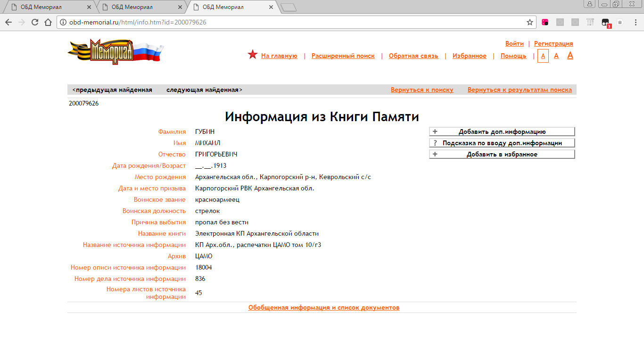Open the Войти login link
This screenshot has height=362, width=644.
[x=514, y=43]
